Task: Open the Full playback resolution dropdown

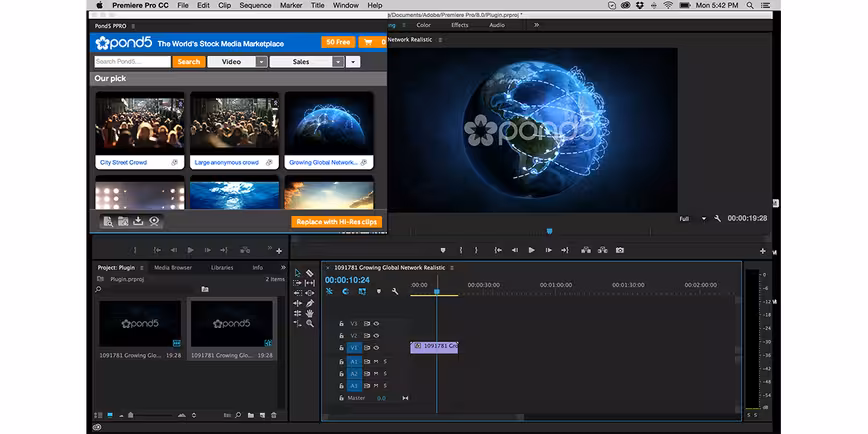Action: [693, 219]
